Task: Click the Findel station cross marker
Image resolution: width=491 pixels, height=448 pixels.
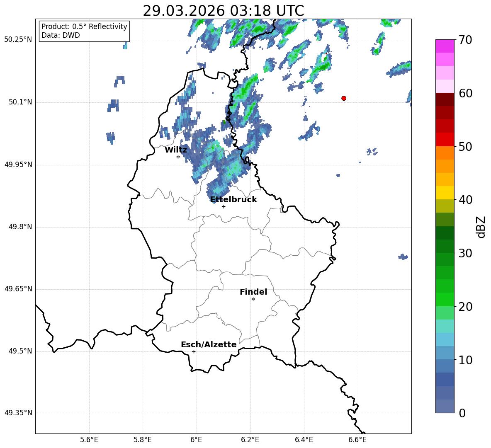Action: [253, 299]
